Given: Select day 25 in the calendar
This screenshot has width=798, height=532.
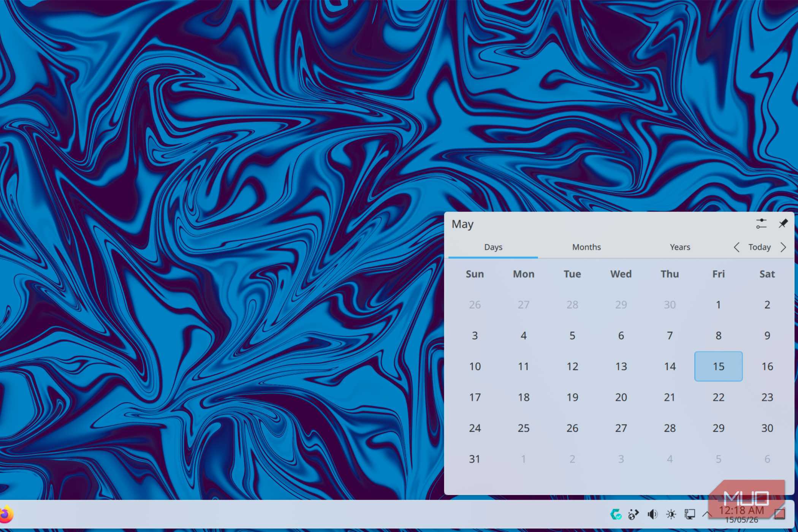Looking at the screenshot, I should pos(523,428).
